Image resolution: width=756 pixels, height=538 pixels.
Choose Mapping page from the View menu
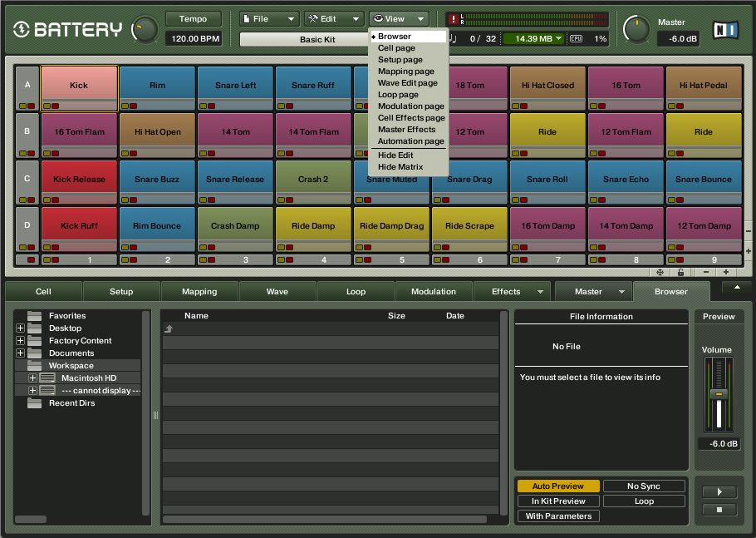pyautogui.click(x=407, y=71)
